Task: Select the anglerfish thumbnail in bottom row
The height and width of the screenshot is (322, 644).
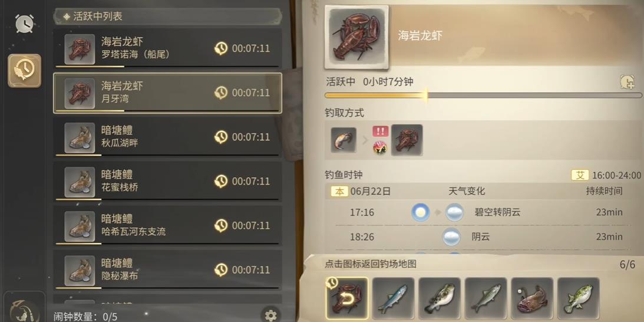Action: click(532, 298)
